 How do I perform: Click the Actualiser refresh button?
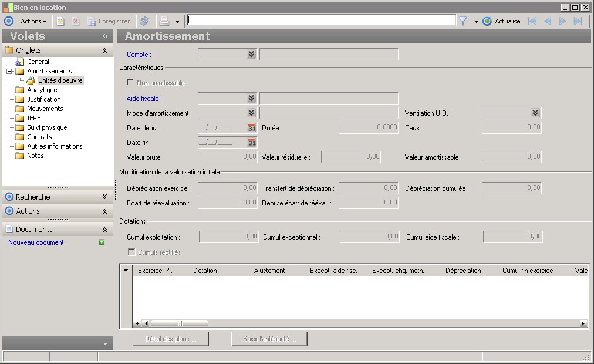click(x=502, y=21)
